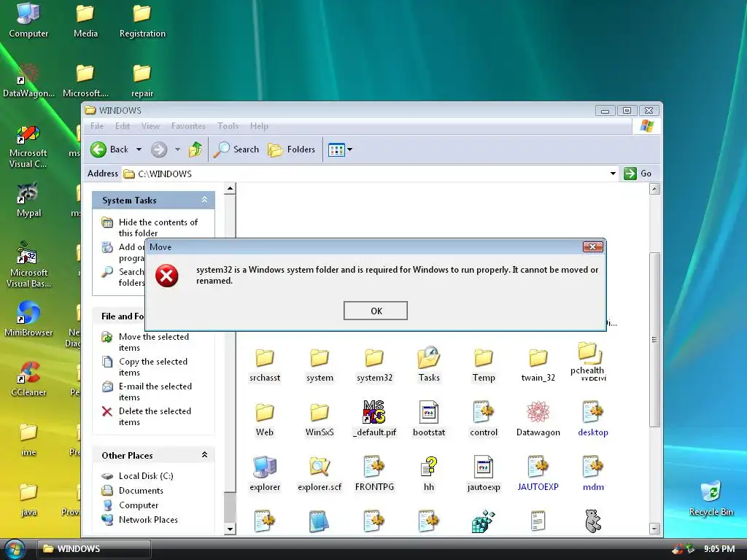Select the Tasks folder
Screen dimensions: 747x560
(429, 365)
